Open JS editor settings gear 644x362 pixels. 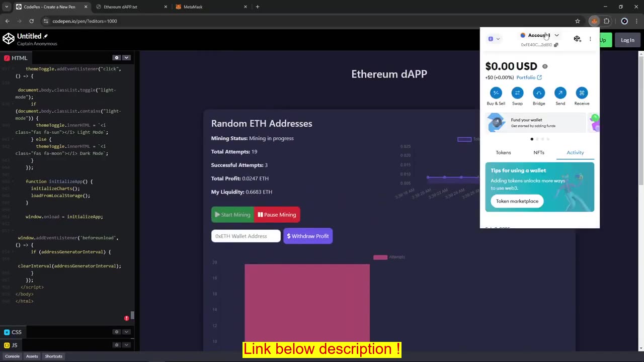116,345
